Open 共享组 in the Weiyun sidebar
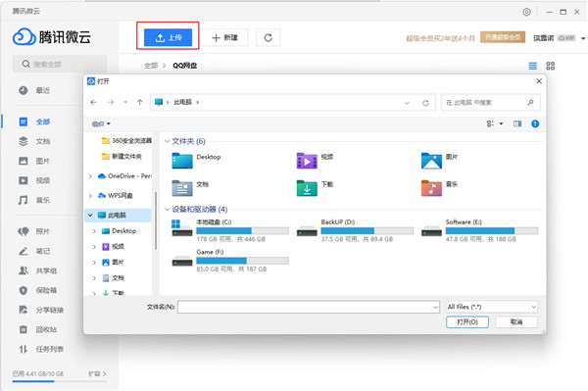This screenshot has width=588, height=391. click(37, 270)
